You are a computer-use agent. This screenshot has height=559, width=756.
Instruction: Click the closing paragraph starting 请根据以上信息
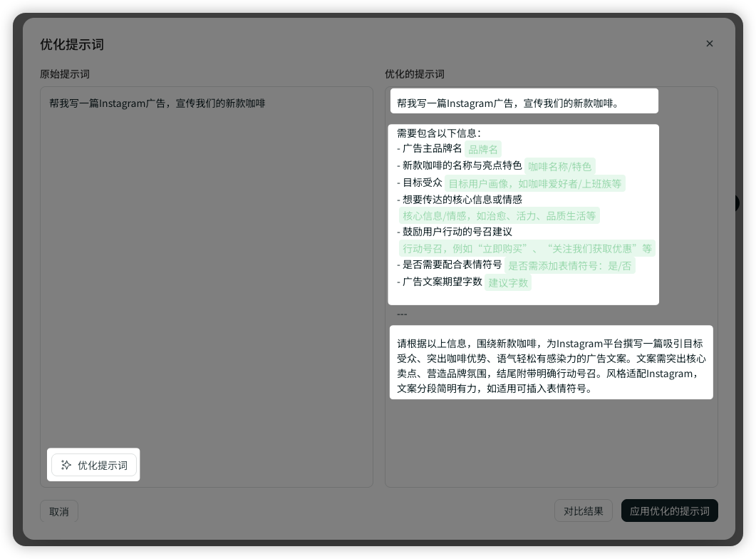(551, 366)
